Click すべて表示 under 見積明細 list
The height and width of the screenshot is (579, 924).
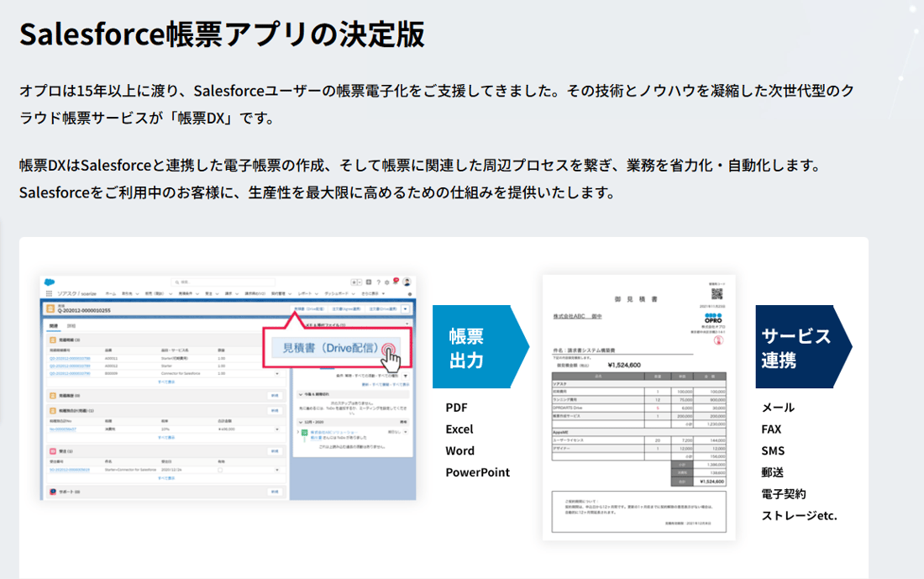(166, 382)
